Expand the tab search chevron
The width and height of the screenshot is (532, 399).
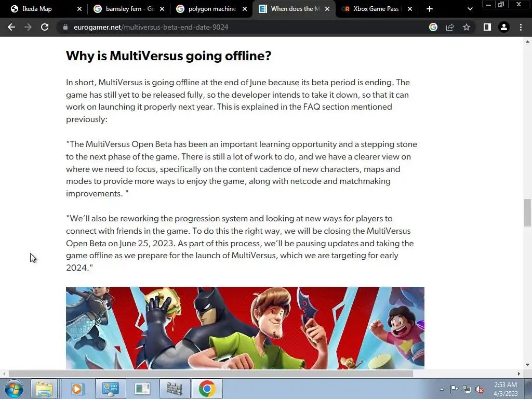click(x=470, y=9)
